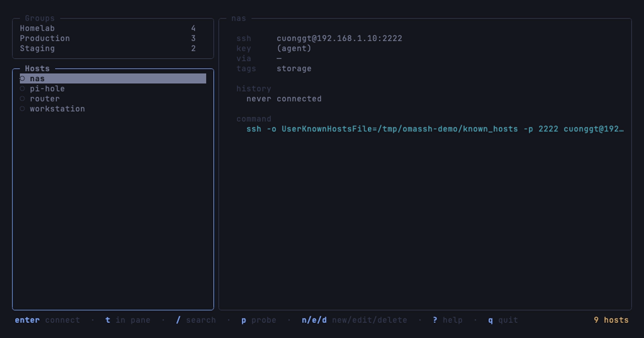The width and height of the screenshot is (644, 338).
Task: Click the n/e/d new/edit/delete shortcut
Action: pyautogui.click(x=354, y=320)
